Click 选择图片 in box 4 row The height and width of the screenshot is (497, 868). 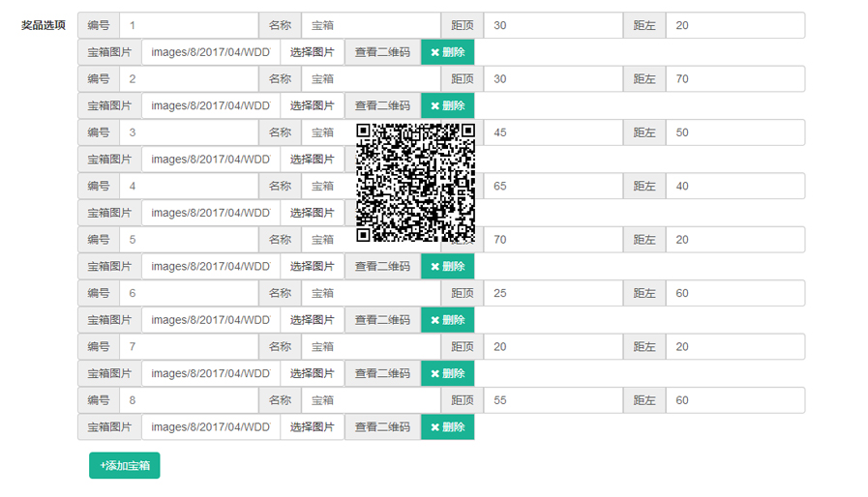coord(313,213)
